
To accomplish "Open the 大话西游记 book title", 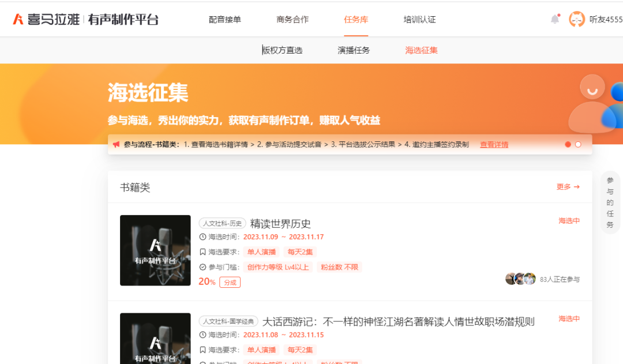I will 399,321.
